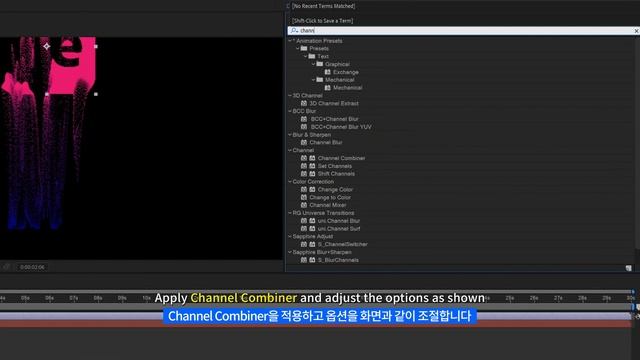The width and height of the screenshot is (640, 360).
Task: Click the effect icon beside 3D Channel Extract
Action: tap(304, 103)
